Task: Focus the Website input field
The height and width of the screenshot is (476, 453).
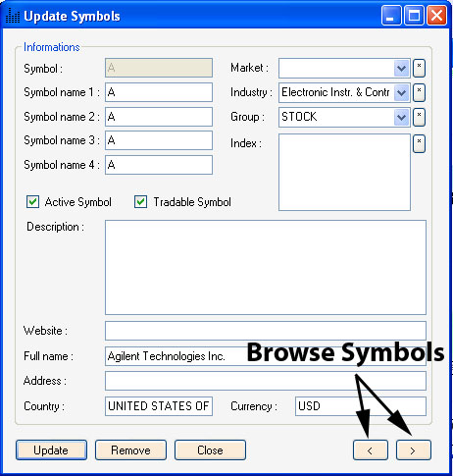Action: [x=266, y=331]
